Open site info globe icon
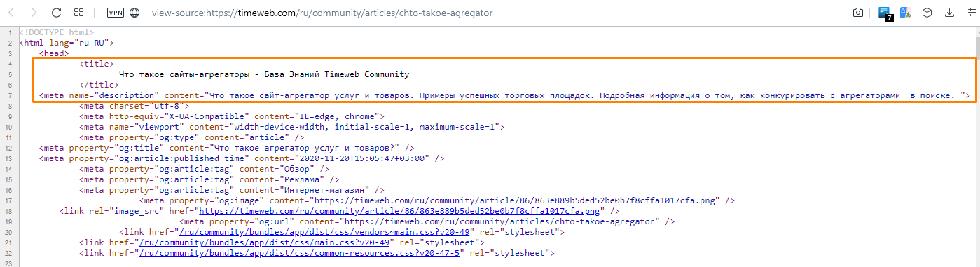The height and width of the screenshot is (267, 980). coord(134,13)
